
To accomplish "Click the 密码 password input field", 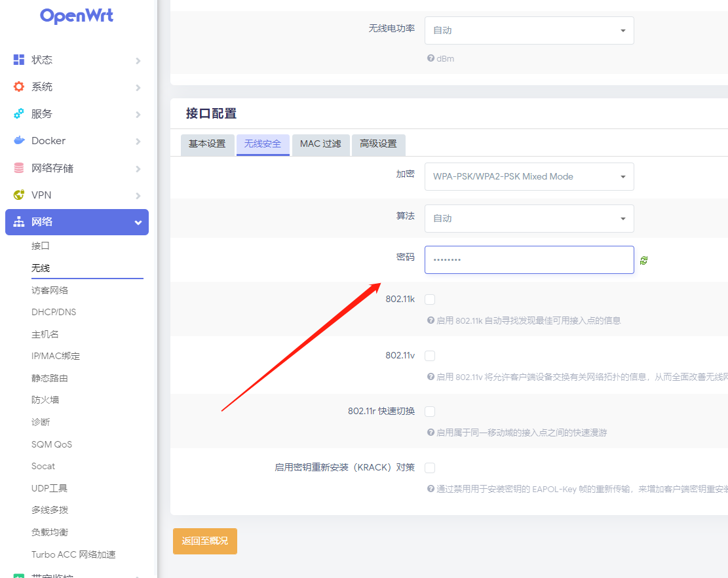I will point(529,260).
